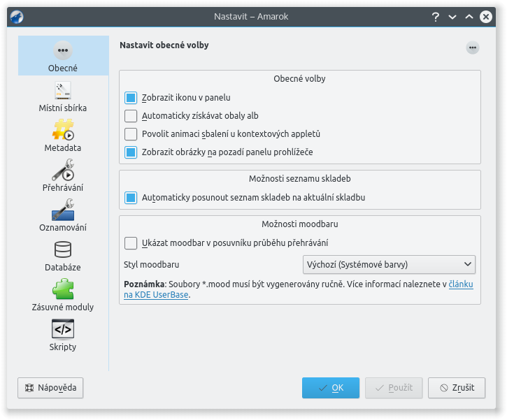
Task: Open the Skripty settings page
Action: 63,335
